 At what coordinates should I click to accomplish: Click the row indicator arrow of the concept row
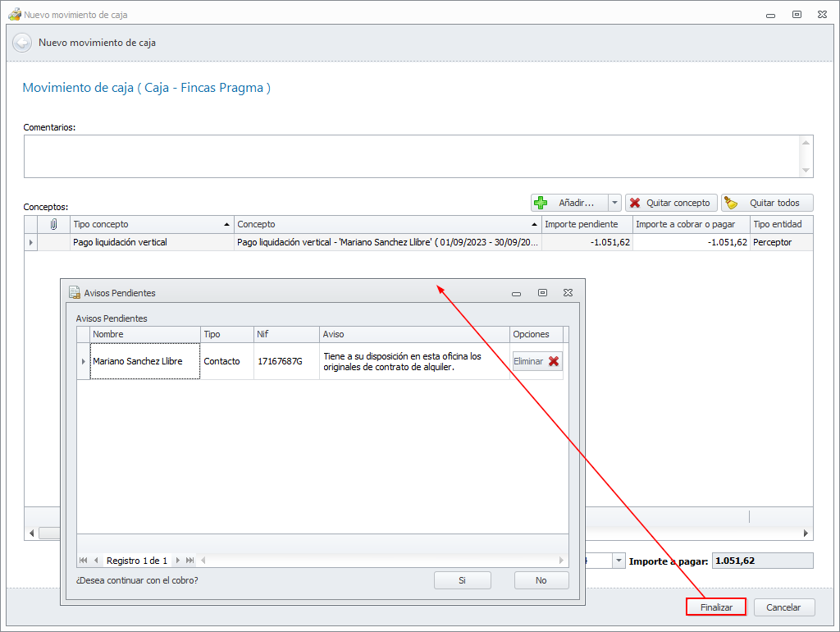[31, 242]
